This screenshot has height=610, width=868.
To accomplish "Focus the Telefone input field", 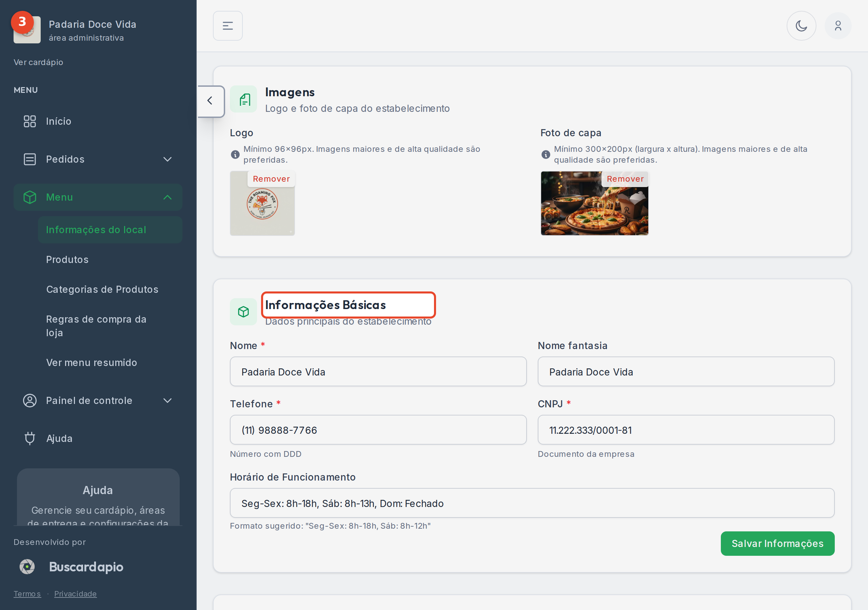I will 378,430.
